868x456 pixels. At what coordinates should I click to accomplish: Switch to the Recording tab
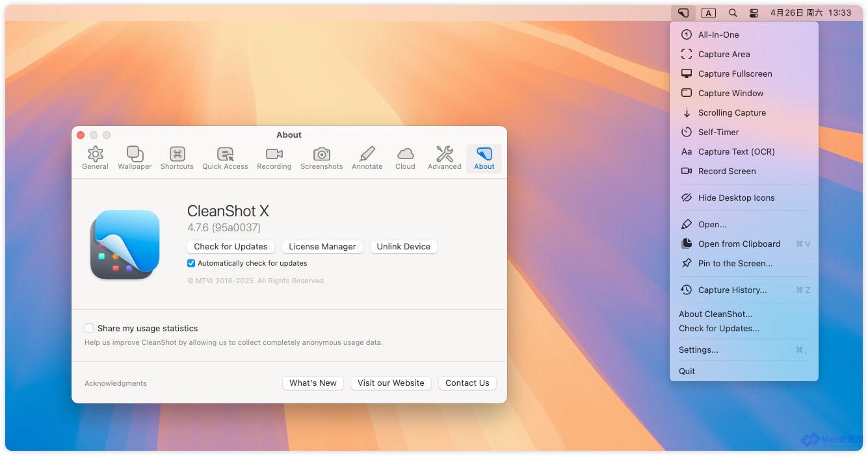[274, 158]
